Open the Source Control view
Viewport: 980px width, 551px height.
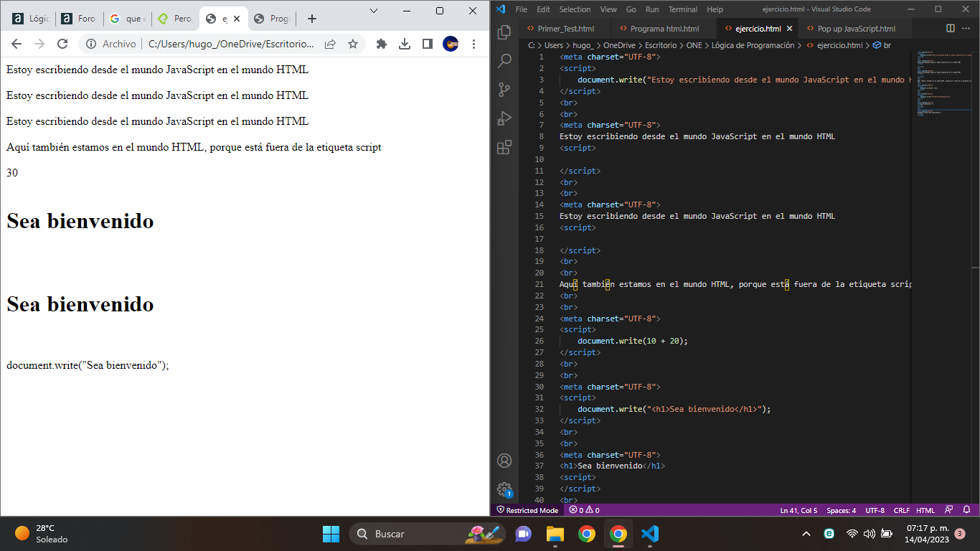pyautogui.click(x=504, y=90)
